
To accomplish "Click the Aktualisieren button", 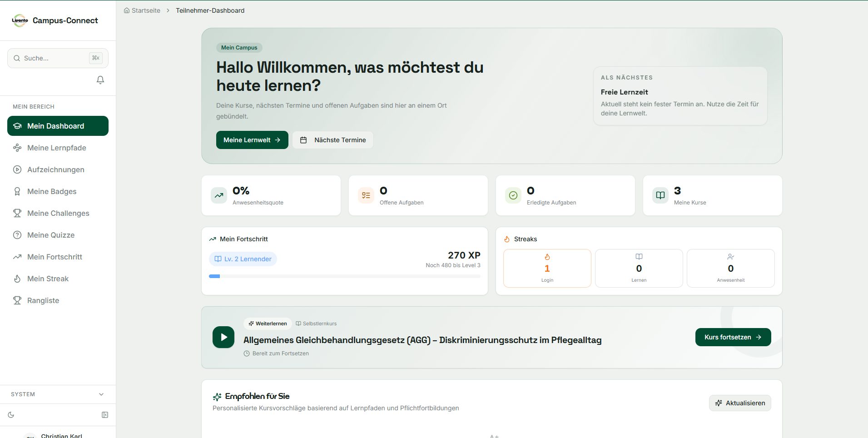I will [x=740, y=403].
